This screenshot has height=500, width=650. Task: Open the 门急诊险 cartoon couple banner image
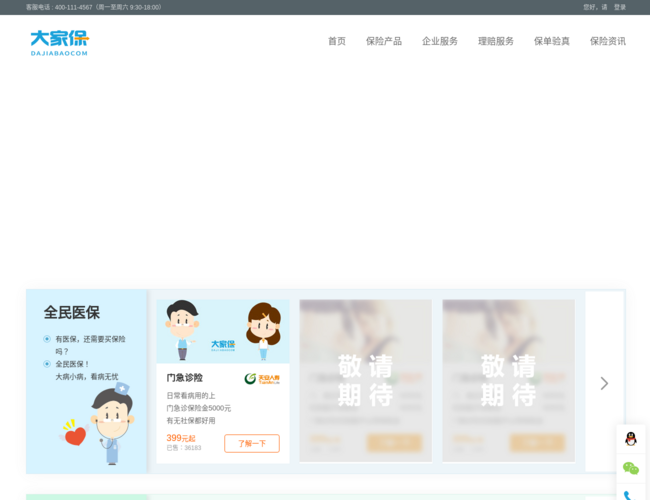[223, 331]
